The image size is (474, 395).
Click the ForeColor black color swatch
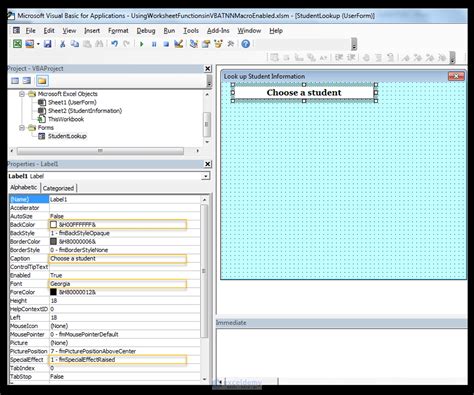(53, 292)
